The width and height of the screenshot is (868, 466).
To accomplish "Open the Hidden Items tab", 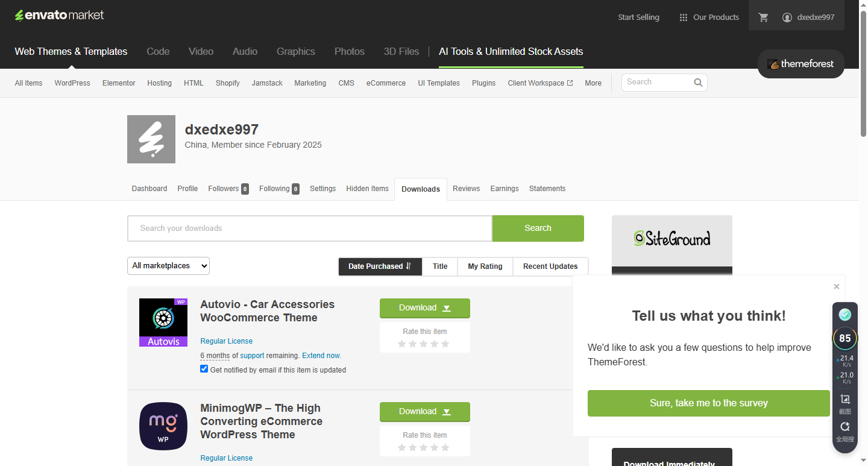I will pyautogui.click(x=368, y=189).
